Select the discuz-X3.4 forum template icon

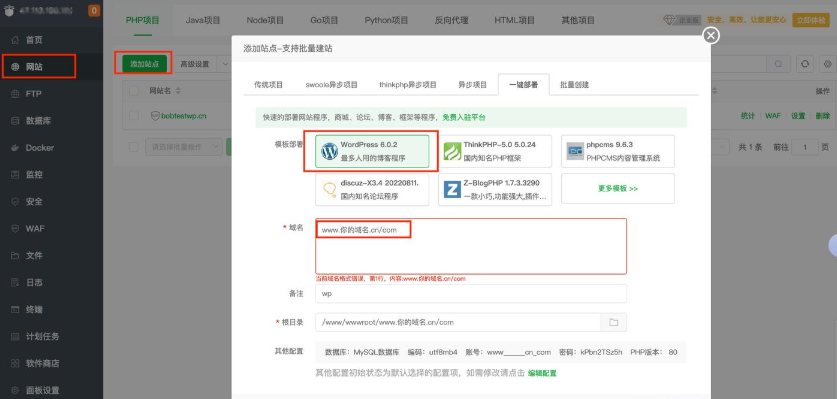point(329,190)
